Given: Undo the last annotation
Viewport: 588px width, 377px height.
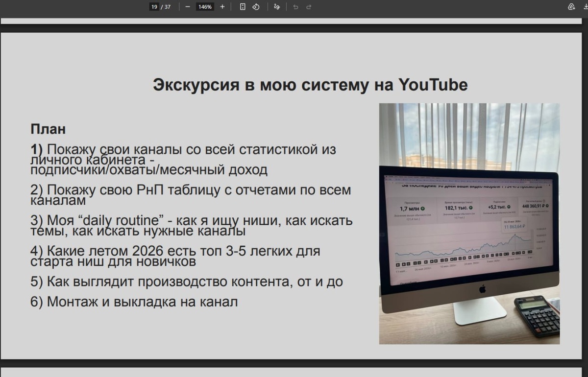Looking at the screenshot, I should click(x=295, y=7).
